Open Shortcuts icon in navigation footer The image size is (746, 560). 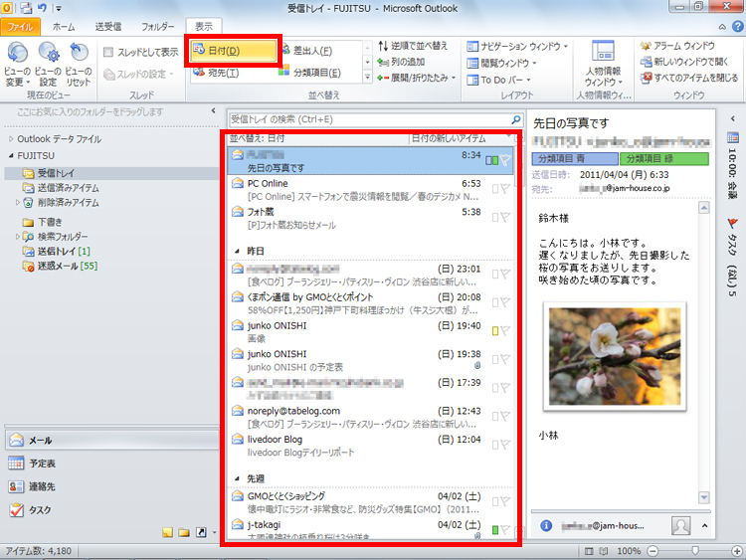(x=201, y=532)
